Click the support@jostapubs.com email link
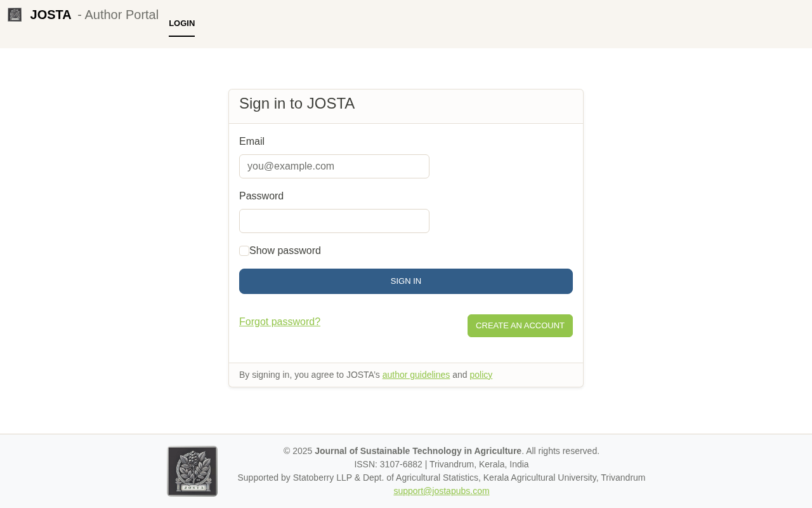This screenshot has width=812, height=508. 442,491
